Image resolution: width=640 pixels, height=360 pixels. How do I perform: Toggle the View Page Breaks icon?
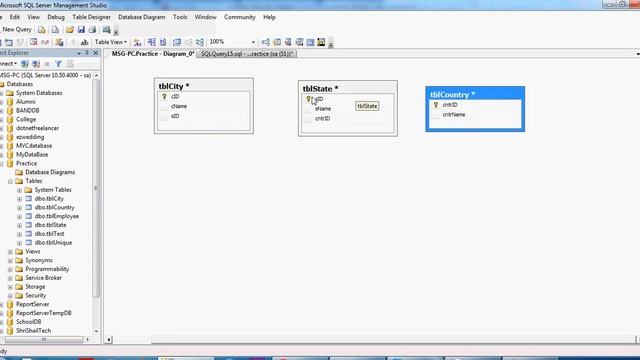(151, 42)
